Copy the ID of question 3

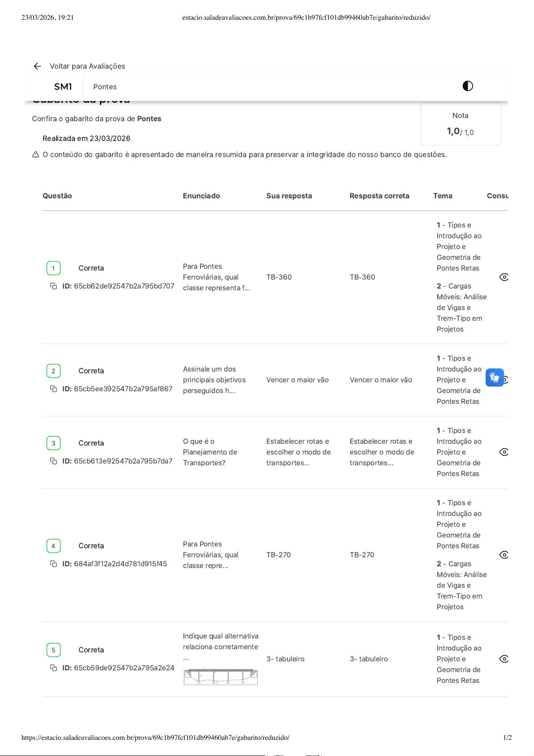(x=53, y=461)
